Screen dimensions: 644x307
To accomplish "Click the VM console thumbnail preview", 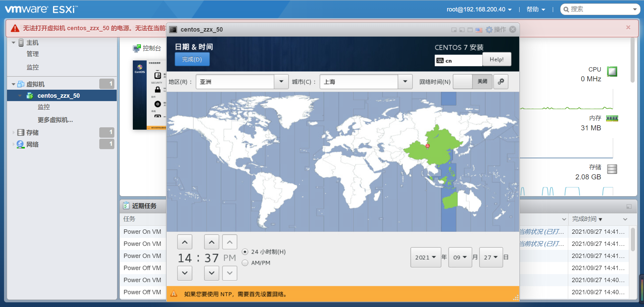I will [x=150, y=95].
